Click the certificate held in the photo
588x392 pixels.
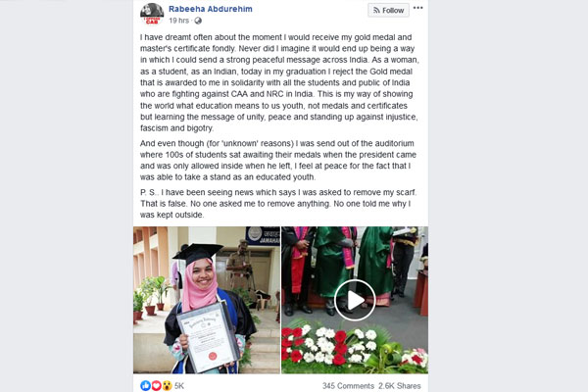click(x=209, y=336)
